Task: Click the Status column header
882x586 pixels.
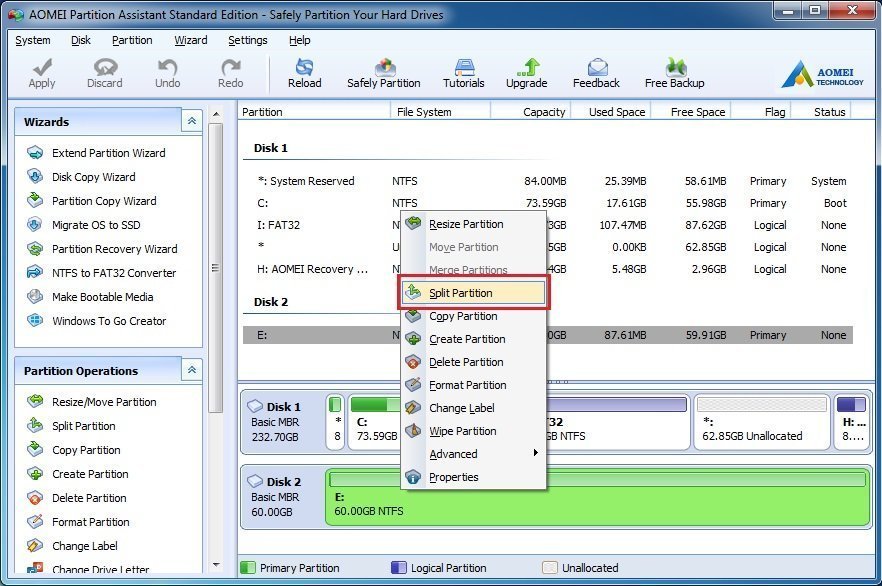Action: coord(822,112)
